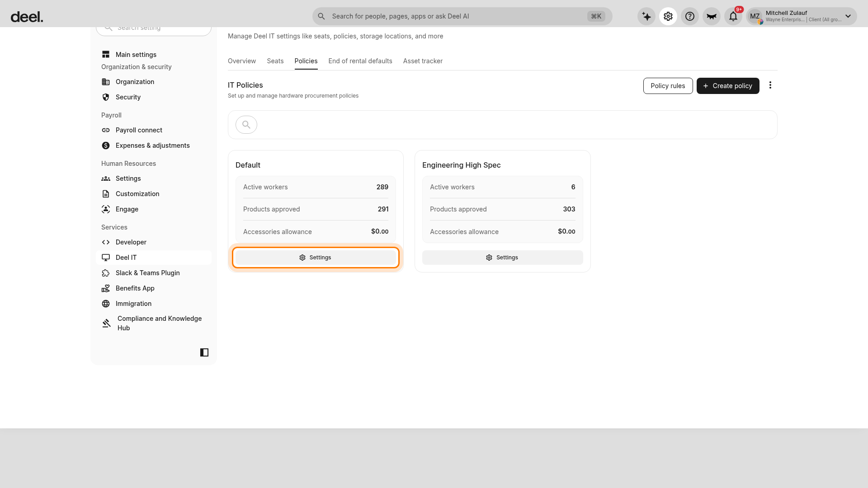The height and width of the screenshot is (488, 868).
Task: Collapse the settings sidebar panel icon
Action: [x=204, y=352]
